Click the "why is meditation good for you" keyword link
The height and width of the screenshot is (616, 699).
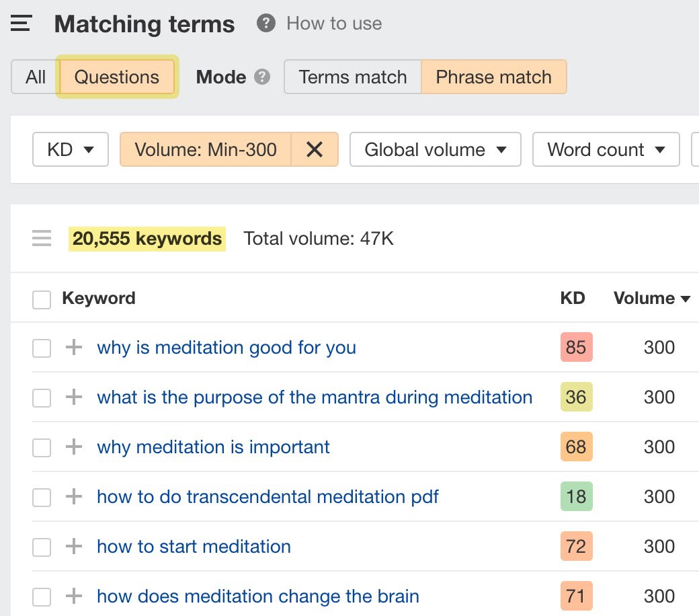227,348
